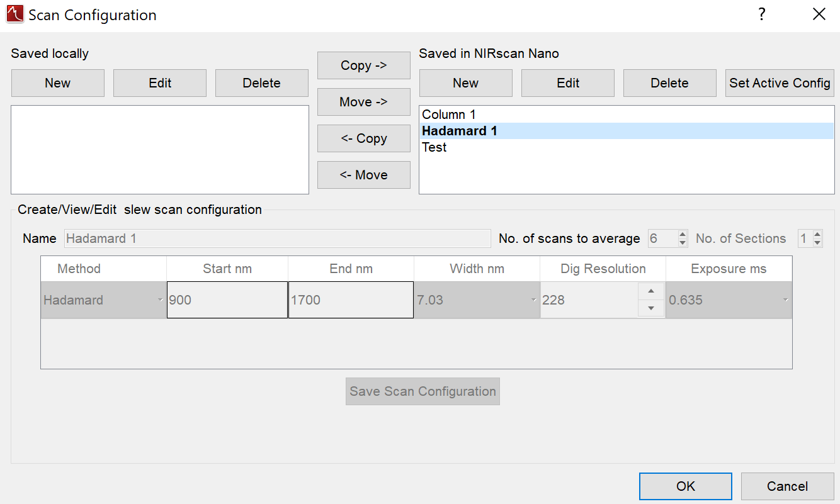This screenshot has height=504, width=840.
Task: Click New under Saved locally
Action: coord(58,83)
